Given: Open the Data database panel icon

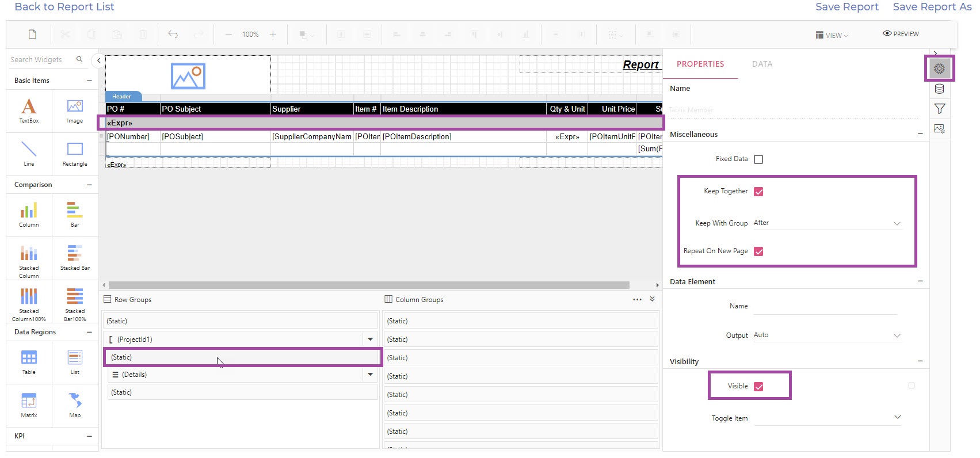Looking at the screenshot, I should point(939,89).
